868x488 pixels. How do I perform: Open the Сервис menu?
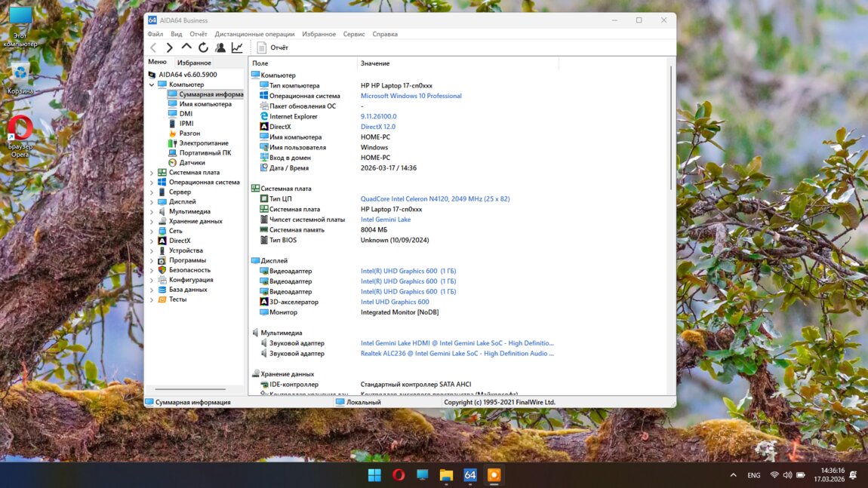coord(353,34)
